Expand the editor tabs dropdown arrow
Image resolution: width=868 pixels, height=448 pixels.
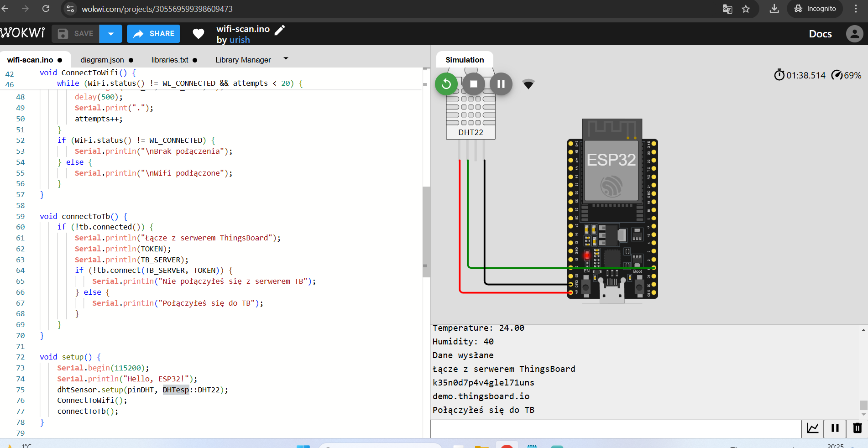tap(286, 58)
